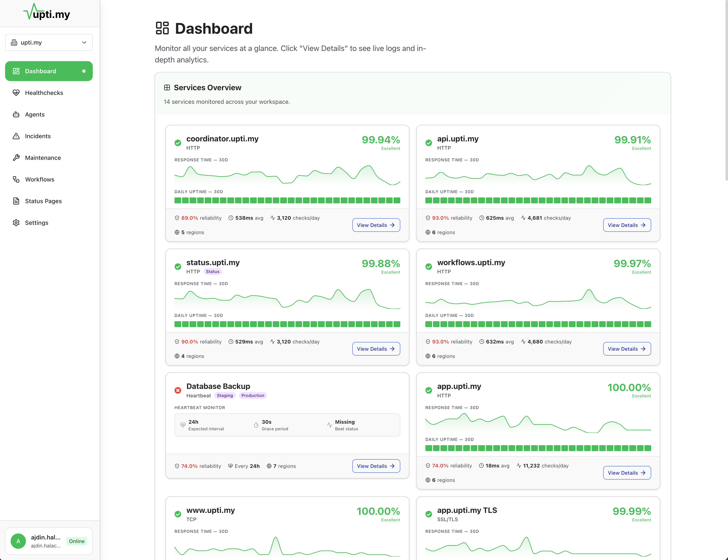Image resolution: width=728 pixels, height=560 pixels.
Task: Click coordinator.upti.my green status check icon
Action: [x=178, y=143]
